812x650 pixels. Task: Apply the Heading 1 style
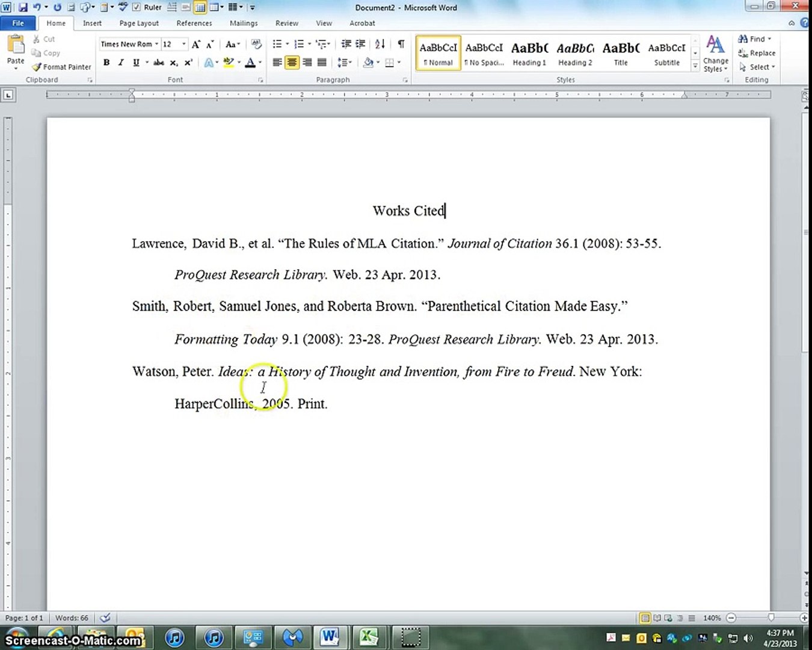pyautogui.click(x=529, y=53)
